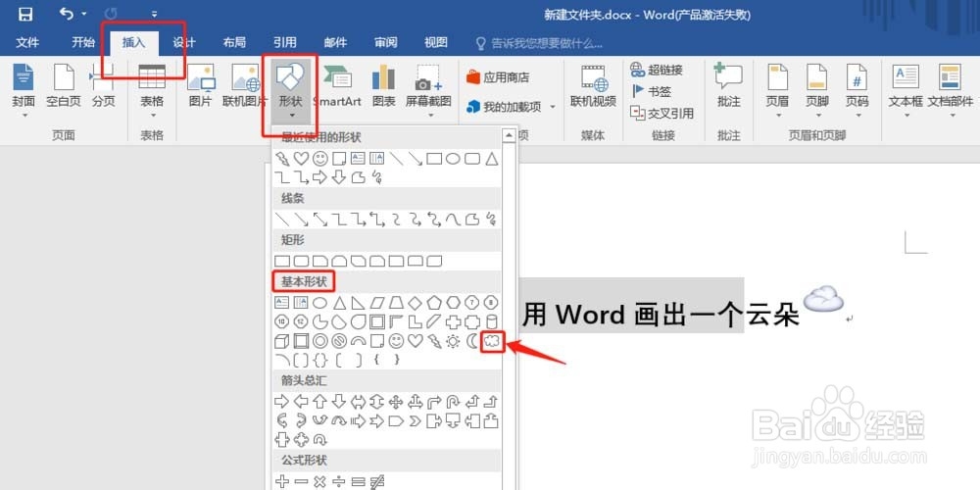The height and width of the screenshot is (490, 980).
Task: Open the References (引用) tab
Action: [285, 42]
